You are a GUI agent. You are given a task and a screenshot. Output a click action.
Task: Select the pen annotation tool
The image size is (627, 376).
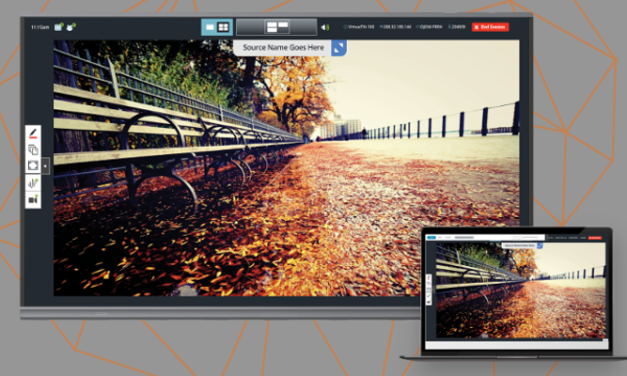[x=33, y=134]
